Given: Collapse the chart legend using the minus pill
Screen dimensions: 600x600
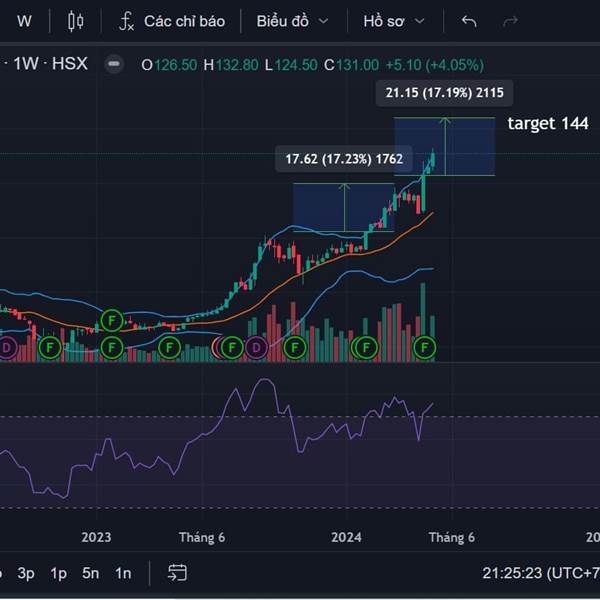Looking at the screenshot, I should point(114,64).
